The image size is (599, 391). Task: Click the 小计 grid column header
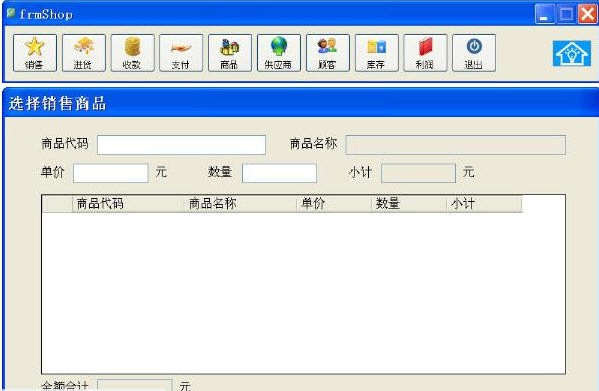[x=484, y=204]
